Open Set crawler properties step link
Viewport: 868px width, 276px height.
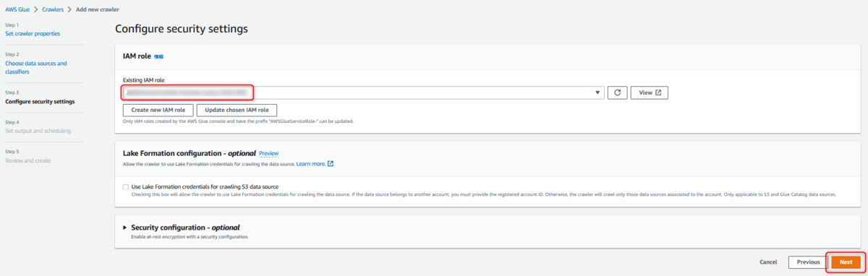33,34
